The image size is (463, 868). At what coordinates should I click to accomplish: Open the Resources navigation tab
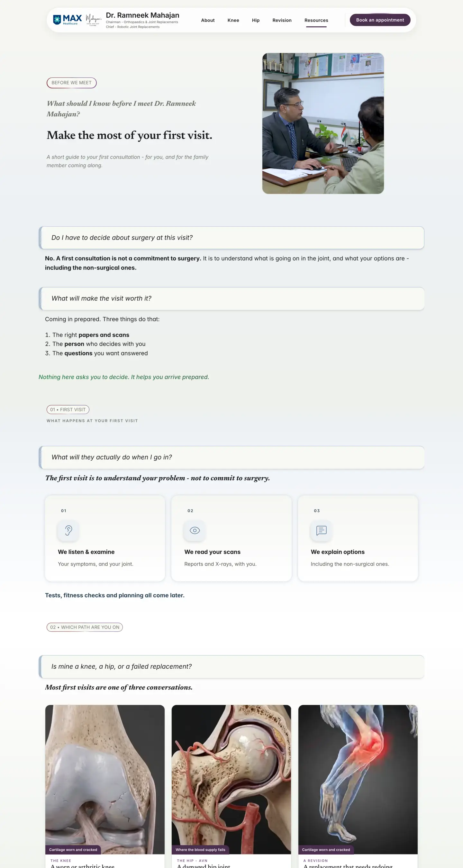(x=316, y=20)
